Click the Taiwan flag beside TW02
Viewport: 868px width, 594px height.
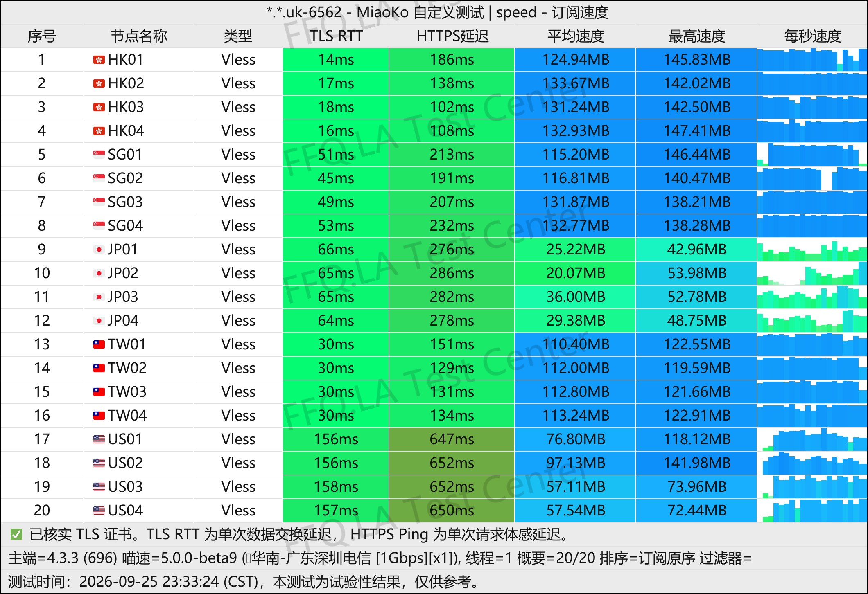(99, 368)
